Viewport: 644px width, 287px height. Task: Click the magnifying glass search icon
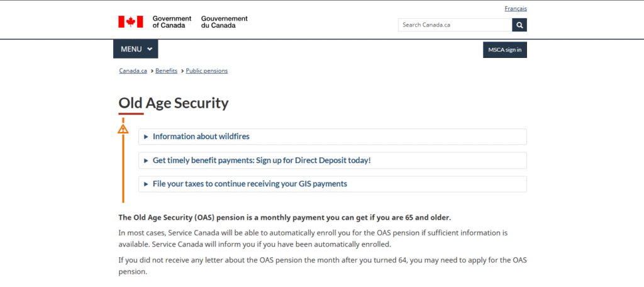(x=519, y=25)
